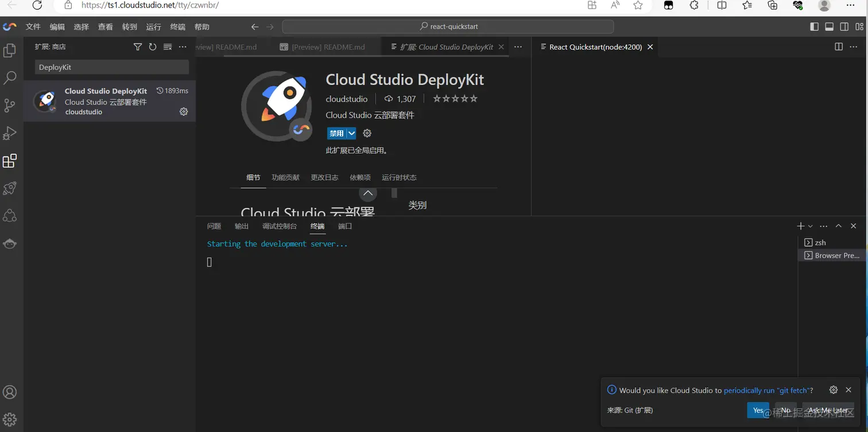Viewport: 868px width, 432px height.
Task: Open the 端口 panel tab
Action: click(x=345, y=226)
